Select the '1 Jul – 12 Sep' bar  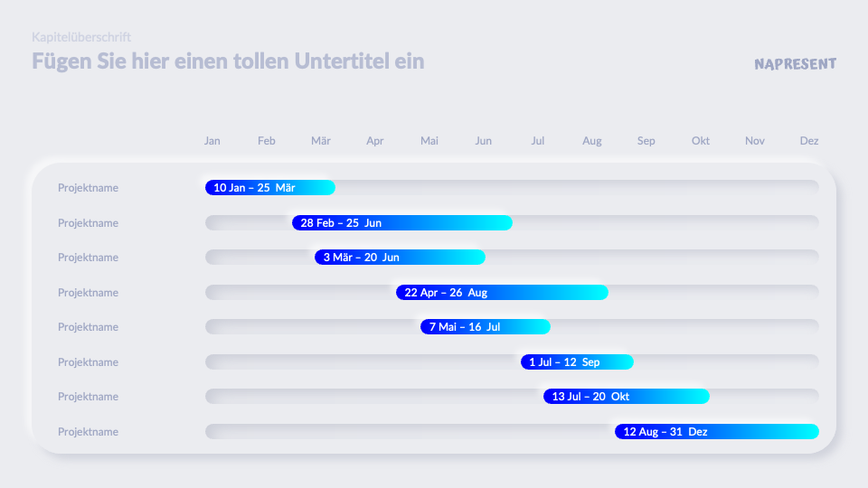(577, 362)
